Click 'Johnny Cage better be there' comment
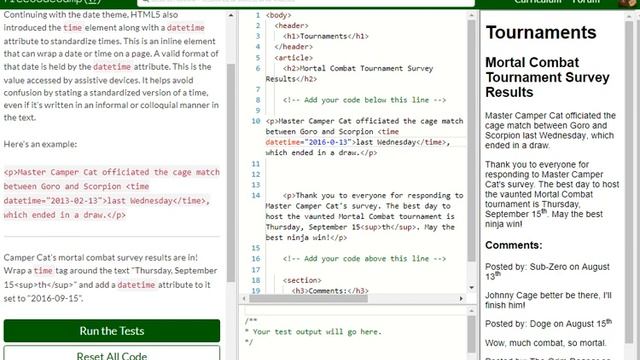Viewport: 640px width, 360px height. click(548, 300)
